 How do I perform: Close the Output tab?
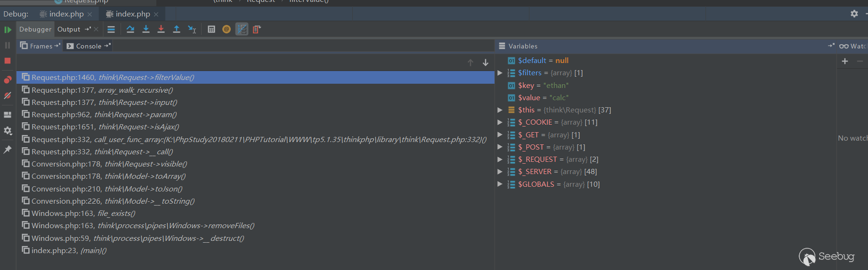click(x=97, y=29)
